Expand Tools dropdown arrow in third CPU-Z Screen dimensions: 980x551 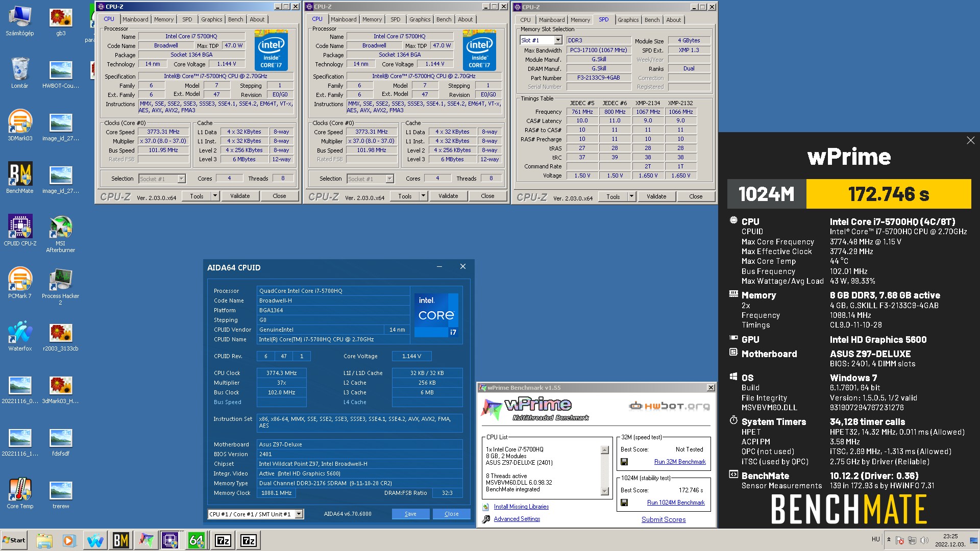[631, 196]
